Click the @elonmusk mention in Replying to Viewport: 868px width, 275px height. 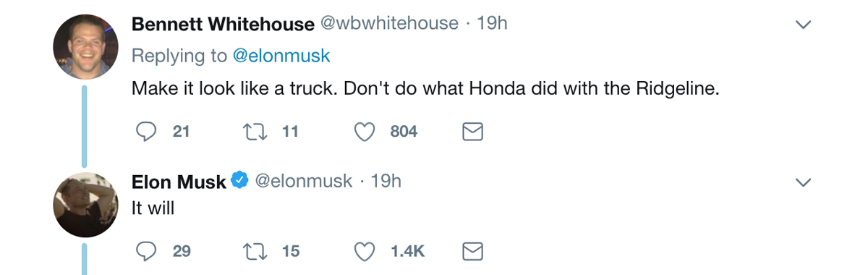tap(281, 55)
